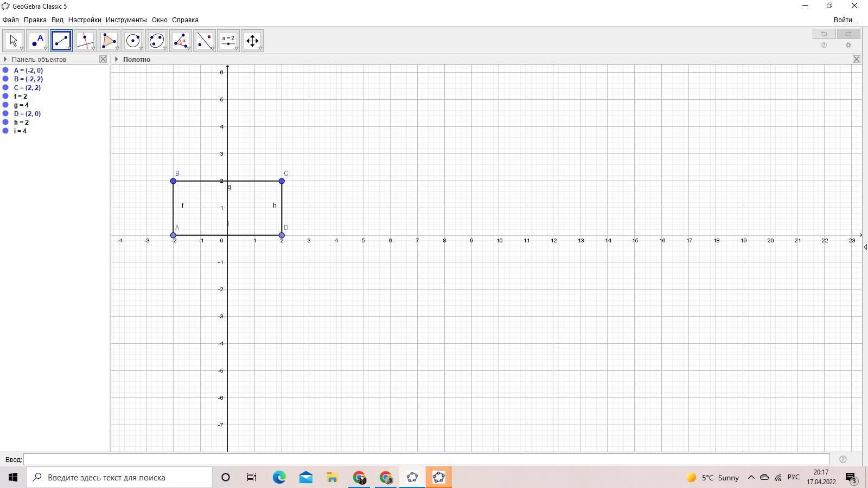Select the Ellipse tool
The width and height of the screenshot is (868, 488).
coord(157,41)
